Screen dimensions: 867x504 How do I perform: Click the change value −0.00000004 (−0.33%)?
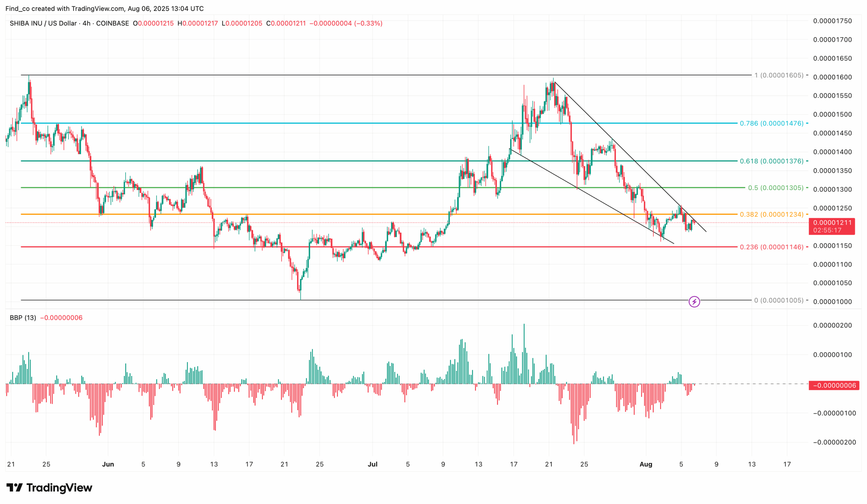[x=346, y=23]
